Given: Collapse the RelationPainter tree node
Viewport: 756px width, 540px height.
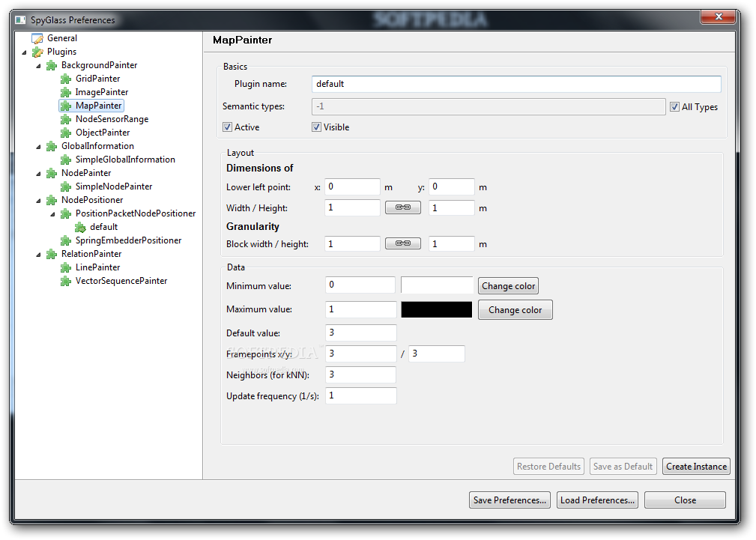Looking at the screenshot, I should point(38,255).
